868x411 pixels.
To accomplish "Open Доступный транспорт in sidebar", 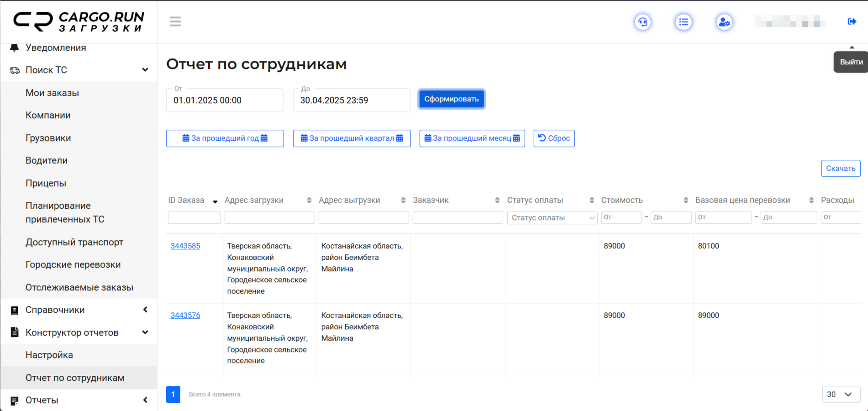I will pyautogui.click(x=74, y=242).
